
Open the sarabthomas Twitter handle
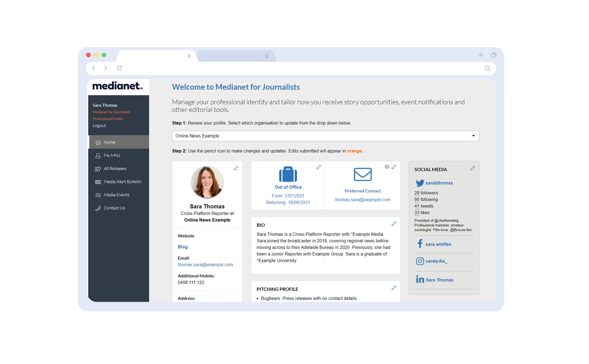click(x=439, y=183)
